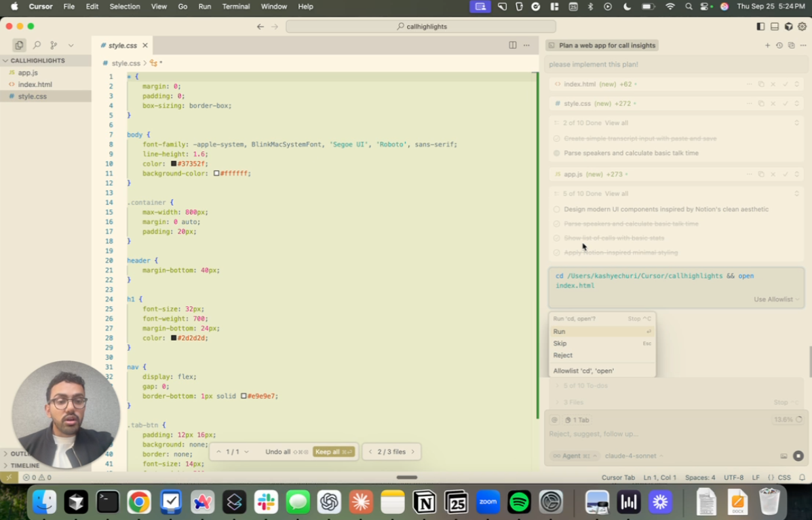Click the #37352f color swatch
The height and width of the screenshot is (520, 812).
point(174,164)
